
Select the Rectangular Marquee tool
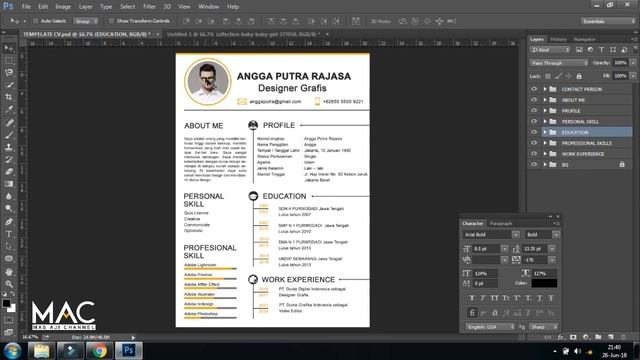coord(9,61)
